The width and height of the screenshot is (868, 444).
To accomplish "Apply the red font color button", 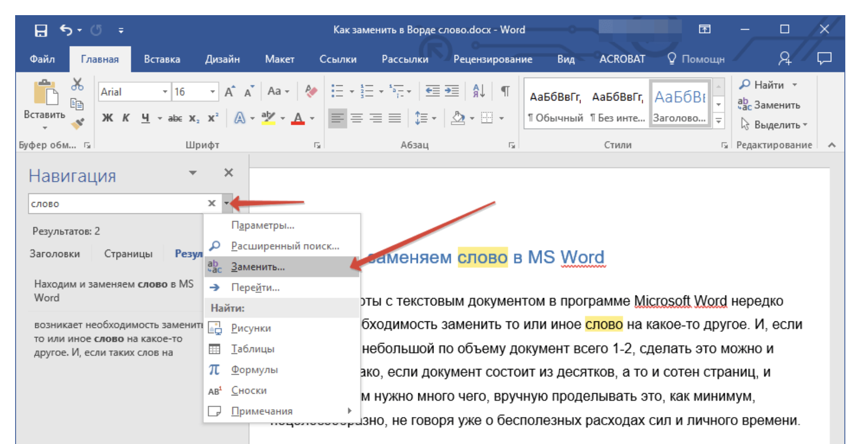I will [x=298, y=118].
